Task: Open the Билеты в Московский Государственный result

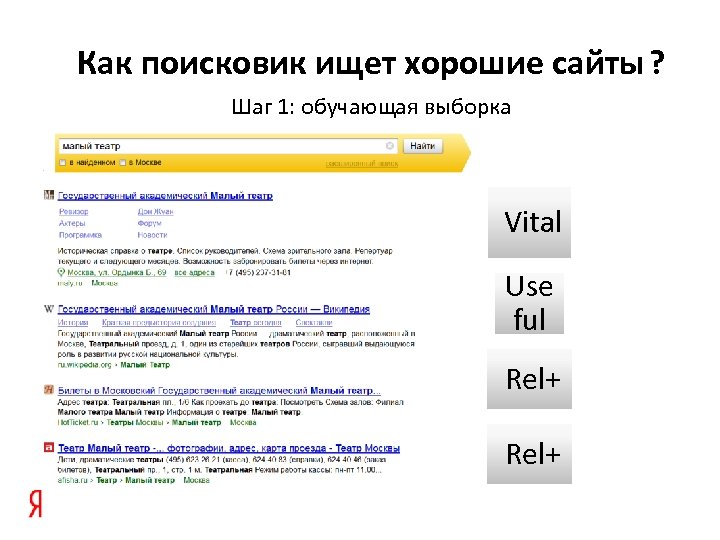Action: 219,391
